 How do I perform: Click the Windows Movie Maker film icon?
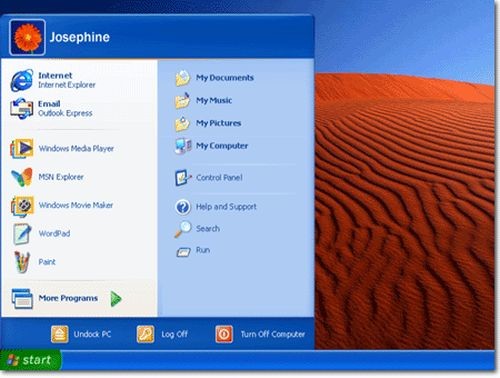pyautogui.click(x=22, y=206)
